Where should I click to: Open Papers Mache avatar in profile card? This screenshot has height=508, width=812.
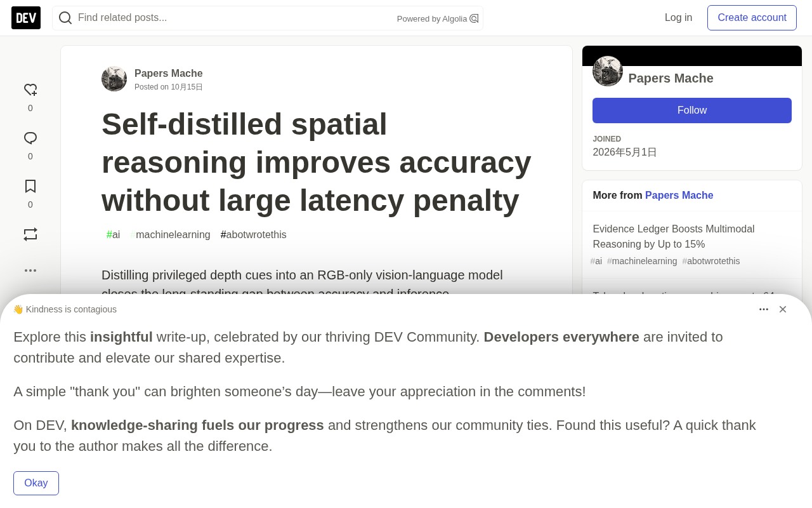608,71
